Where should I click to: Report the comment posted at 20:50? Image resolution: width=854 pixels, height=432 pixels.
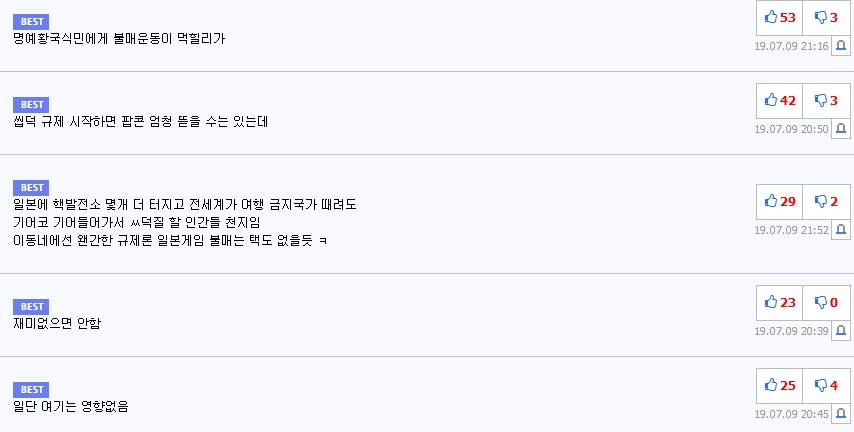pyautogui.click(x=842, y=129)
